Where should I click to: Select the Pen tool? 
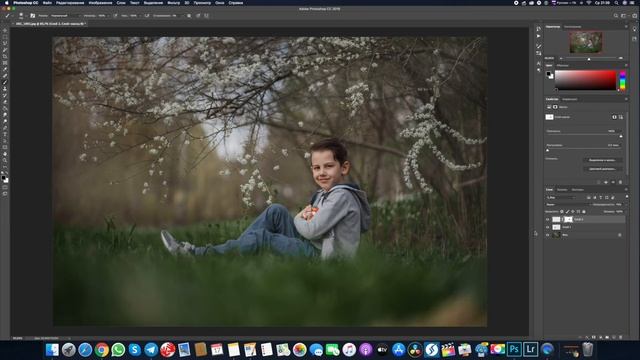click(5, 127)
